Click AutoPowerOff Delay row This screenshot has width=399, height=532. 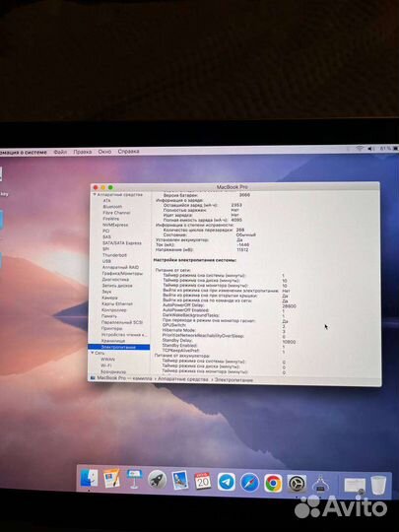[230, 305]
